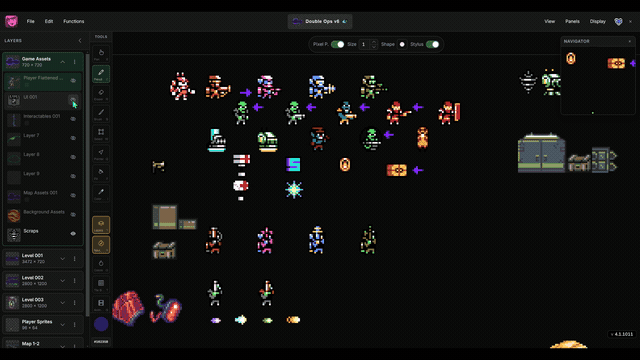Collapse the Layers panel with arrow

80,41
